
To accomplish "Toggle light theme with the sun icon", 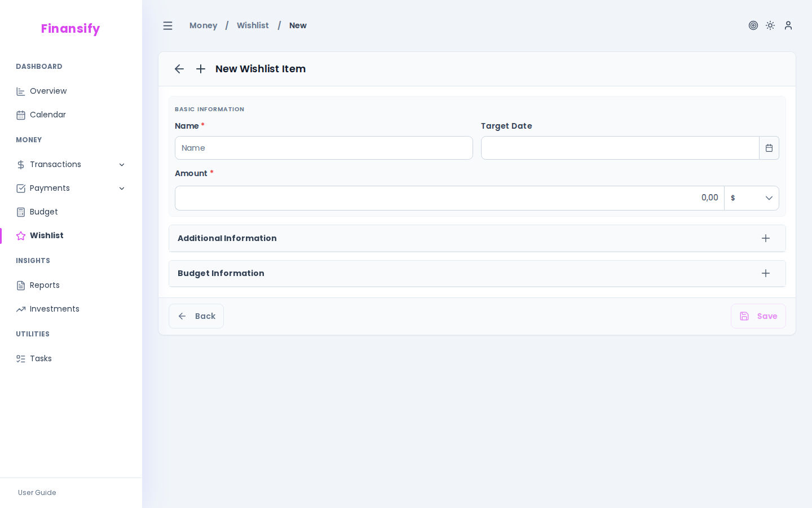I will coord(770,25).
